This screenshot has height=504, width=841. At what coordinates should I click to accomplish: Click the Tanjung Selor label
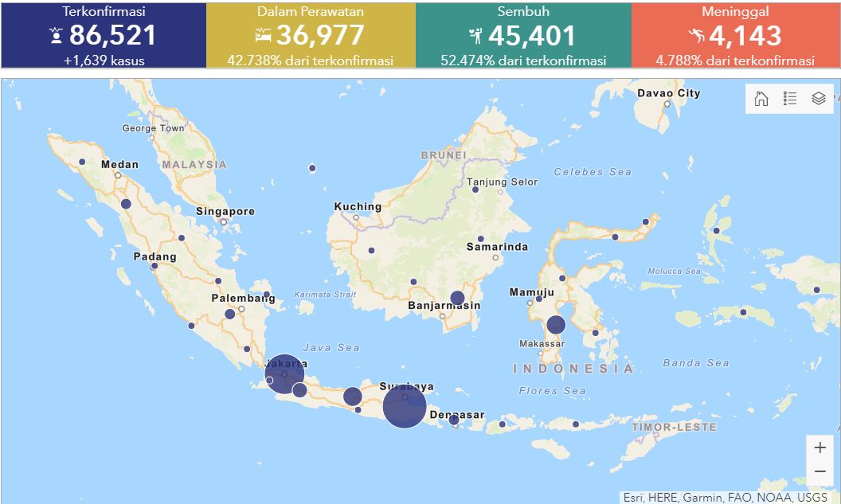tap(502, 182)
